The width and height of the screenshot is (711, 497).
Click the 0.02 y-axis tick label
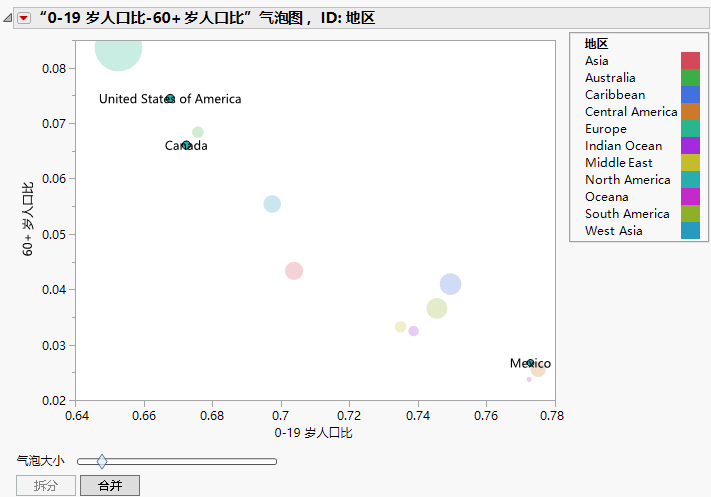[54, 400]
